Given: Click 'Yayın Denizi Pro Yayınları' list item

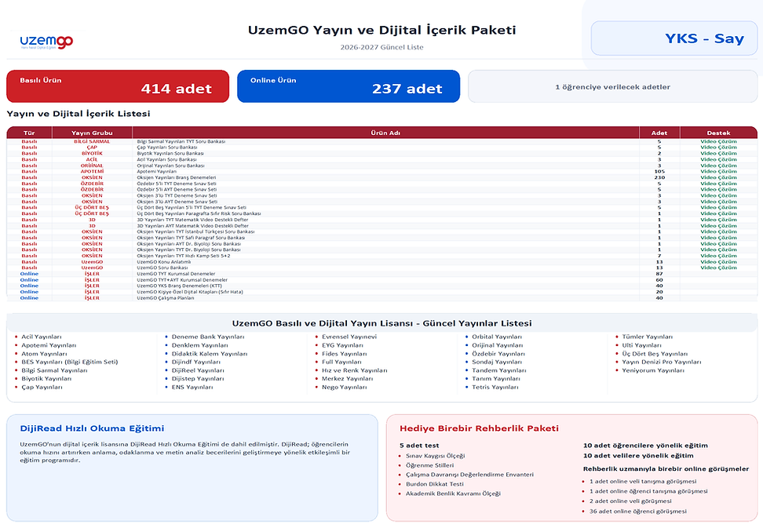Looking at the screenshot, I should click(x=662, y=362).
